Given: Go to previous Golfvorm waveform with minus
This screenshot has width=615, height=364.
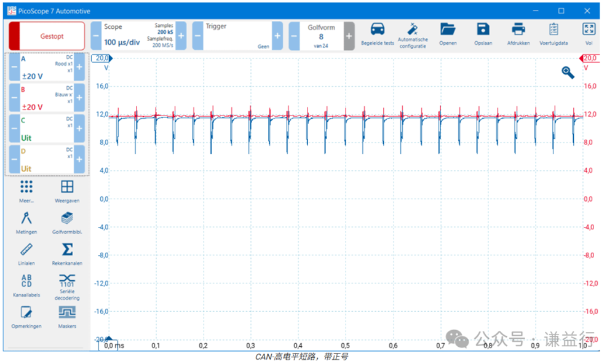Looking at the screenshot, I should click(294, 36).
